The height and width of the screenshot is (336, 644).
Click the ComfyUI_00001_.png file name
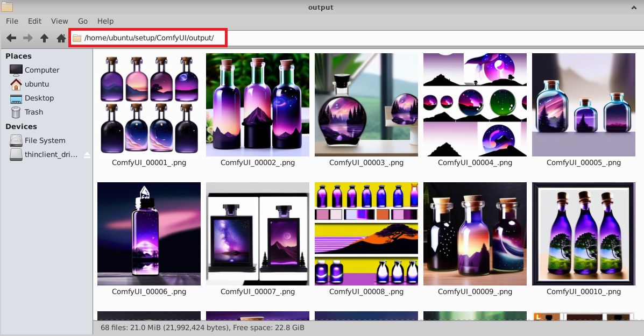(x=149, y=162)
